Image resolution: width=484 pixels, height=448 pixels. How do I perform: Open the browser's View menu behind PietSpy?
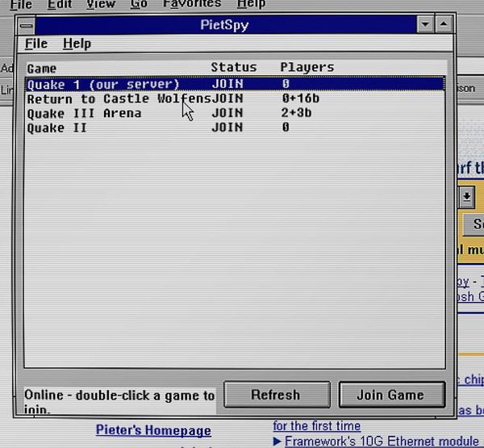pos(101,4)
